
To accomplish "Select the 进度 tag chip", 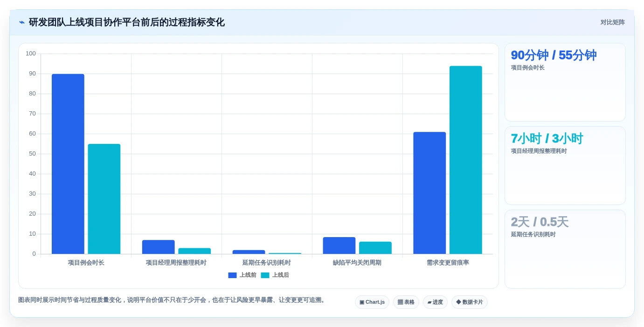I will pyautogui.click(x=435, y=302).
